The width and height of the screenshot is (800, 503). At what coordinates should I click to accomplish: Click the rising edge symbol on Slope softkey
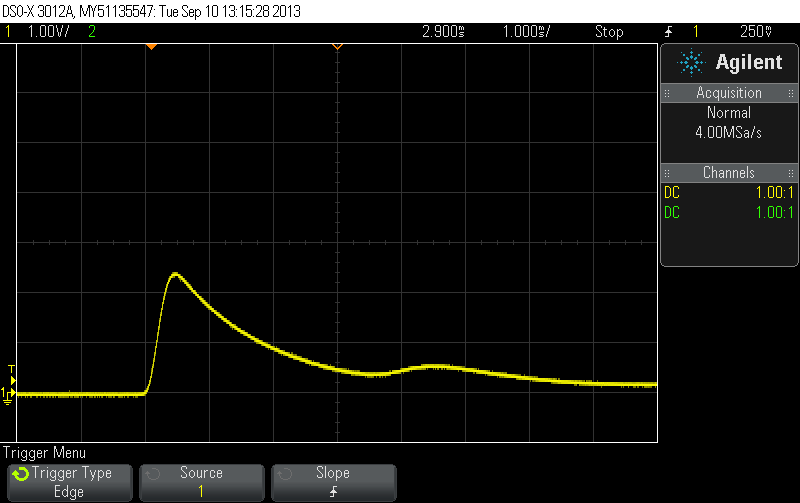click(334, 492)
